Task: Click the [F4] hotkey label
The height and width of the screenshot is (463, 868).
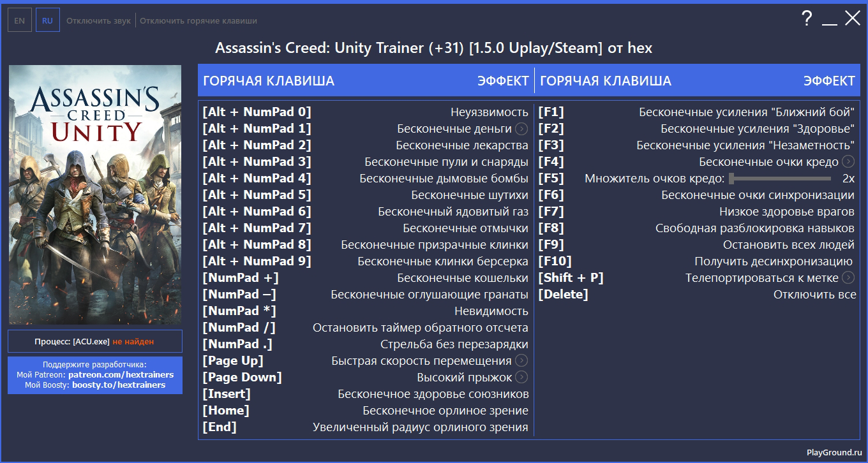Action: click(x=551, y=162)
